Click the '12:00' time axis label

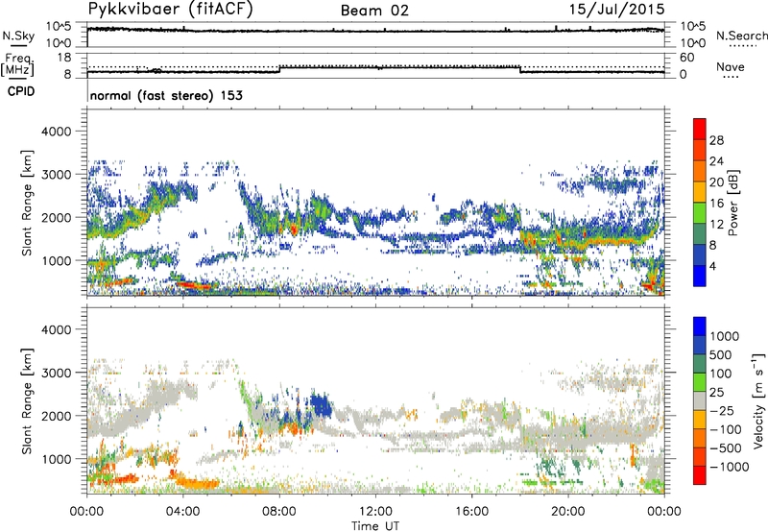375,512
